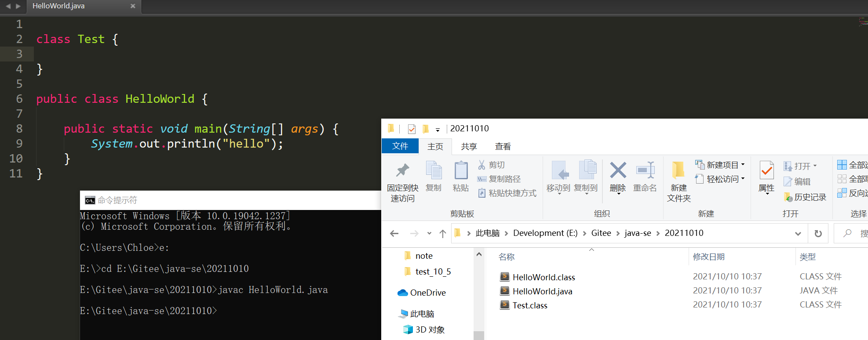This screenshot has width=868, height=340.
Task: Click the 重命名 rename icon
Action: tap(645, 170)
